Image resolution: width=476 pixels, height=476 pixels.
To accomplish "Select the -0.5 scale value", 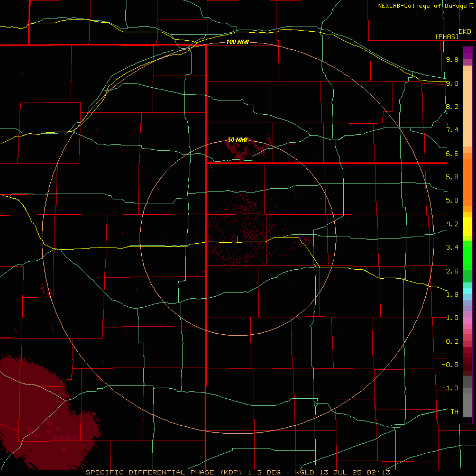I will coord(450,365).
